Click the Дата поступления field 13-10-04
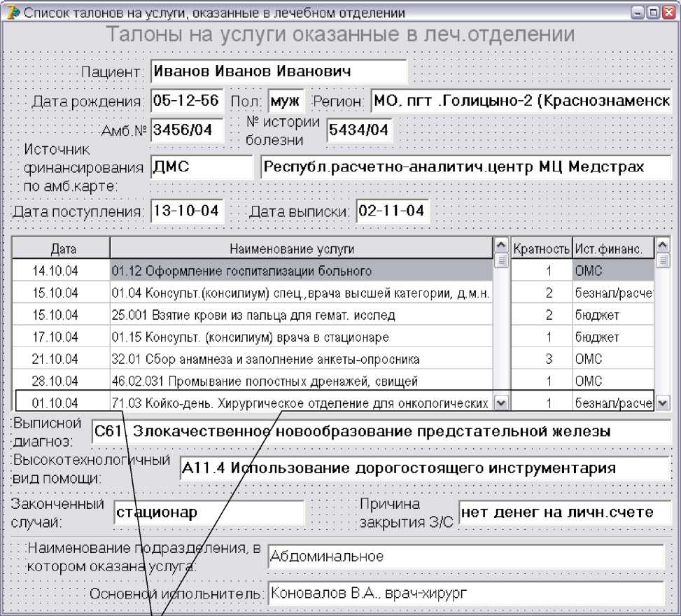This screenshot has height=616, width=681. click(187, 211)
